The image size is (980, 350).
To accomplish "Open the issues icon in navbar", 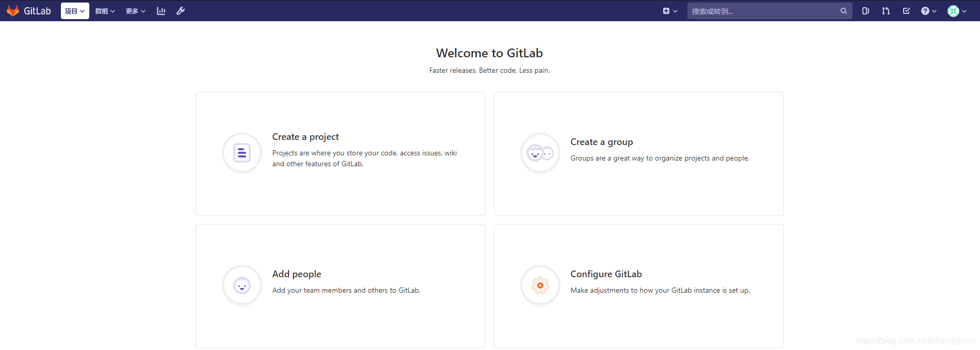I will pyautogui.click(x=865, y=11).
